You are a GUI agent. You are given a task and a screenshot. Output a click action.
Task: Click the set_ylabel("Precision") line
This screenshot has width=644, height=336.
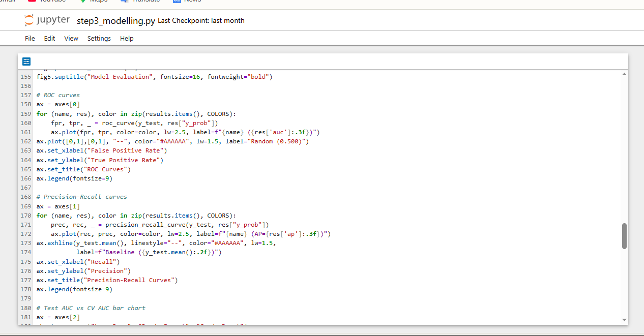point(83,271)
